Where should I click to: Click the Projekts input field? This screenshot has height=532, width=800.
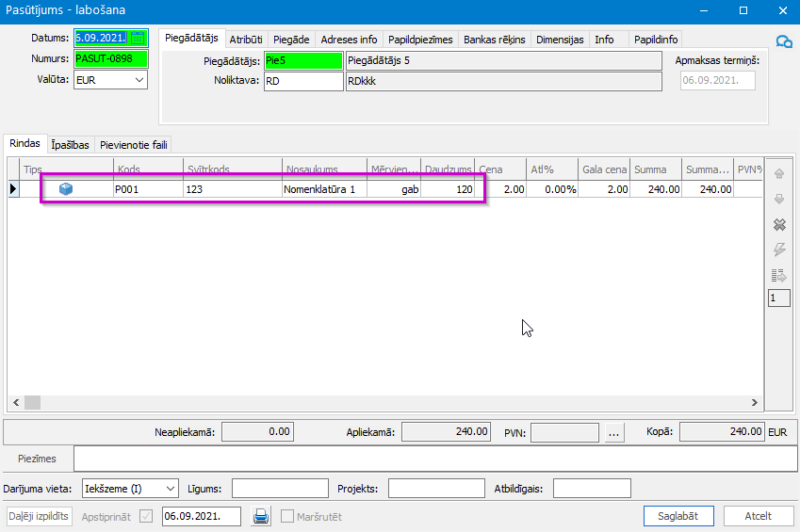(436, 489)
